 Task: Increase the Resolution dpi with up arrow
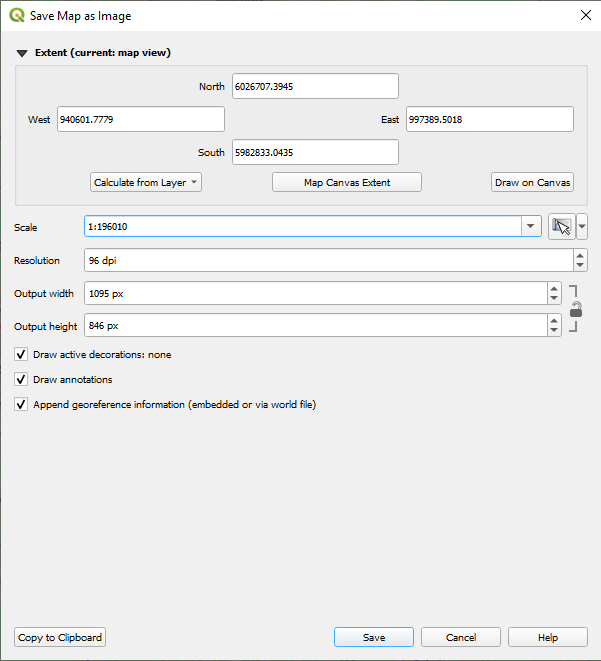pyautogui.click(x=580, y=255)
